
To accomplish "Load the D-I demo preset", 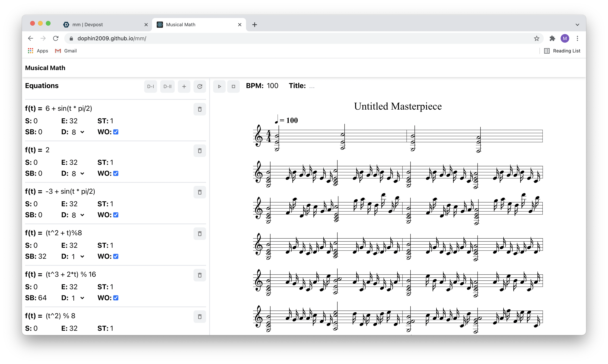I will [x=150, y=86].
